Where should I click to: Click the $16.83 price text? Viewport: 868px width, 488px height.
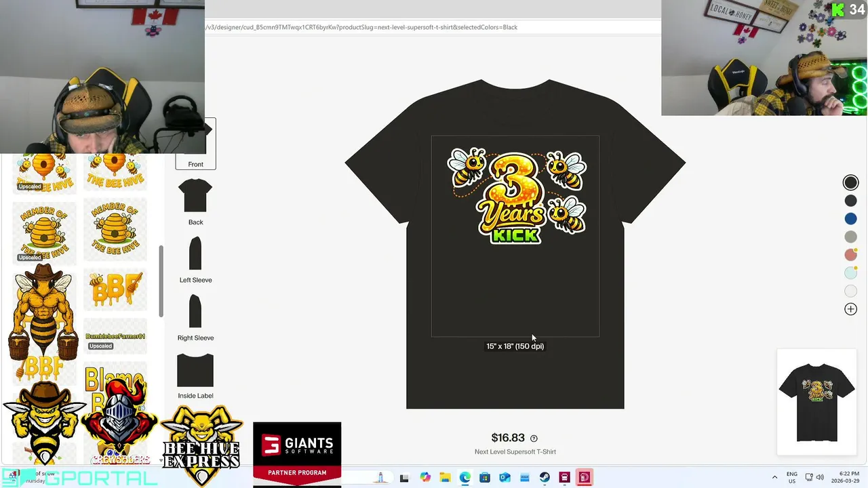tap(508, 438)
